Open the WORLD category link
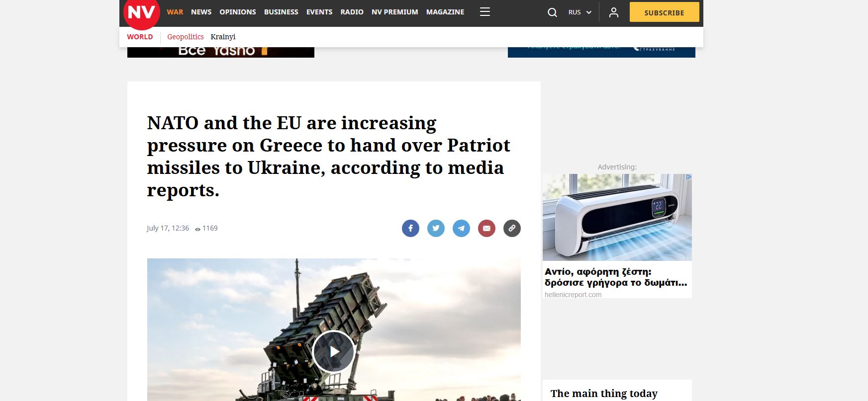 [140, 37]
